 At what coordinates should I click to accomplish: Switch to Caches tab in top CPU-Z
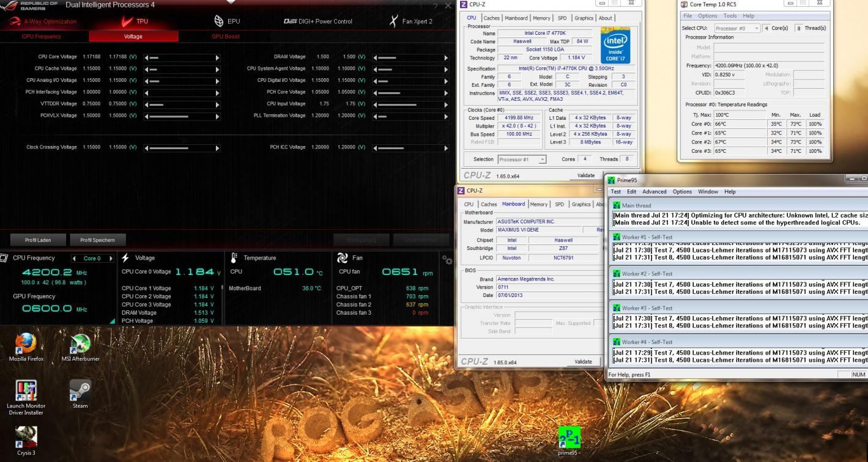(x=491, y=18)
